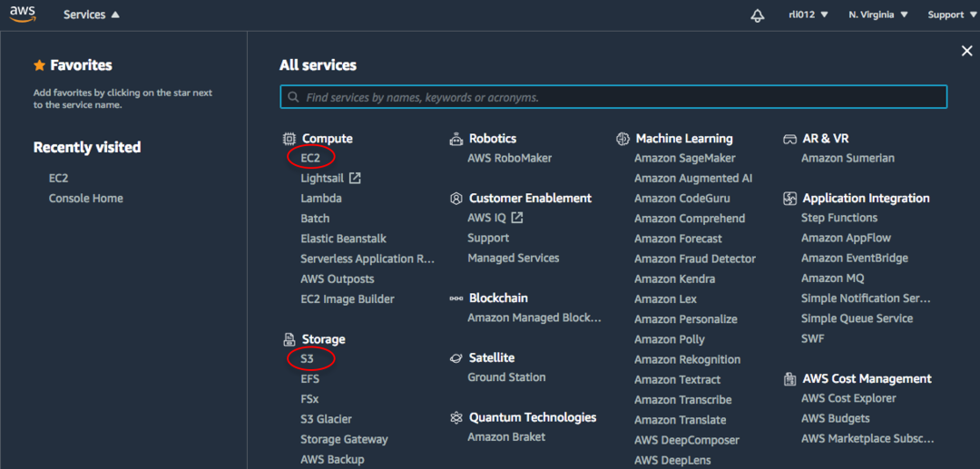Screen dimensions: 980x469
Task: Open Batch service
Action: 315,219
